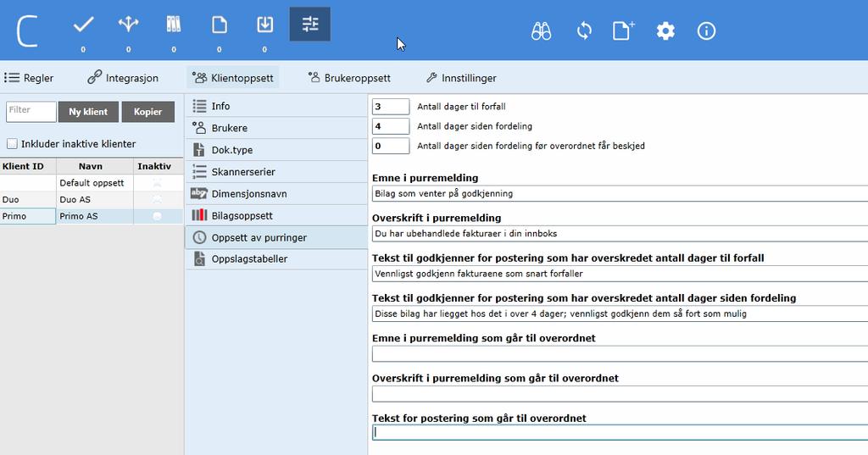
Task: Open the Info section
Action: pyautogui.click(x=277, y=106)
